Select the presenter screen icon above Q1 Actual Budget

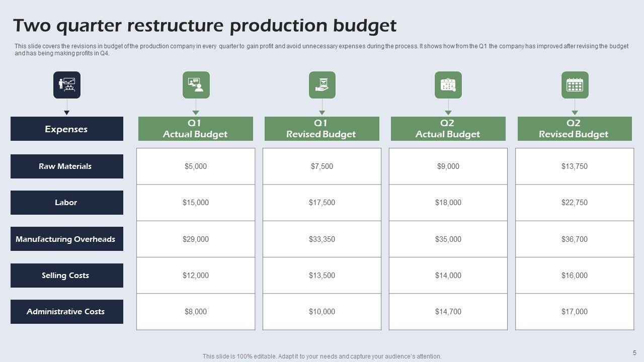click(196, 85)
